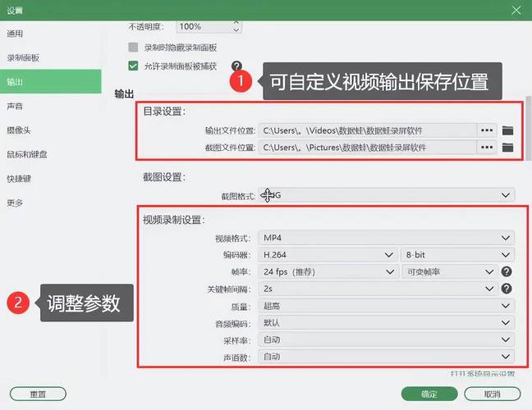The height and width of the screenshot is (410, 532).
Task: Switch to the 声音 settings tab
Action: pos(51,106)
